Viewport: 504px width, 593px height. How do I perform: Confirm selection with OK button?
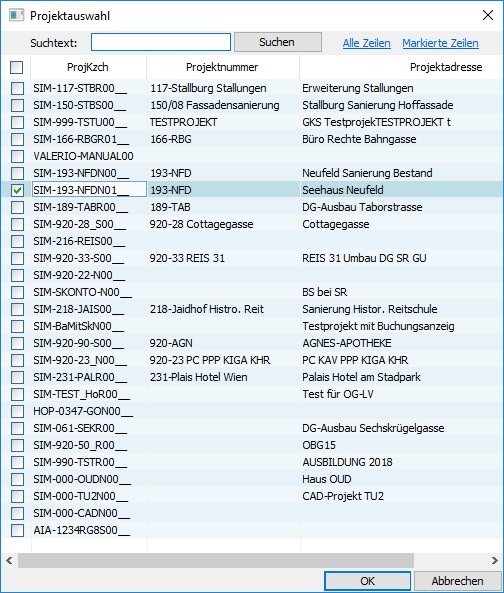click(x=367, y=581)
